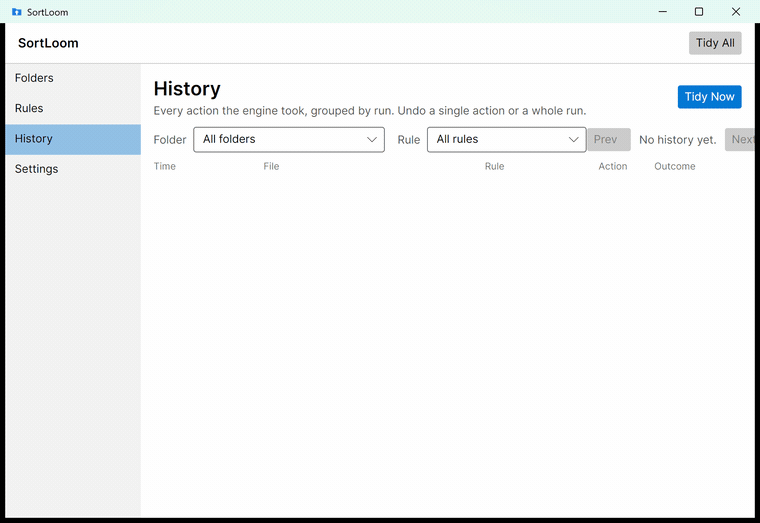Close the SortLoom window
This screenshot has height=523, width=760.
(736, 12)
